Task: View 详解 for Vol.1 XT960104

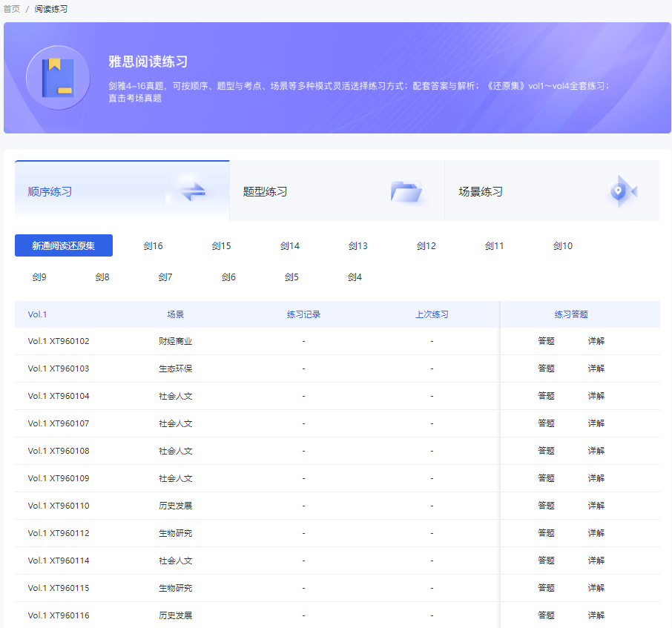Action: tap(596, 396)
